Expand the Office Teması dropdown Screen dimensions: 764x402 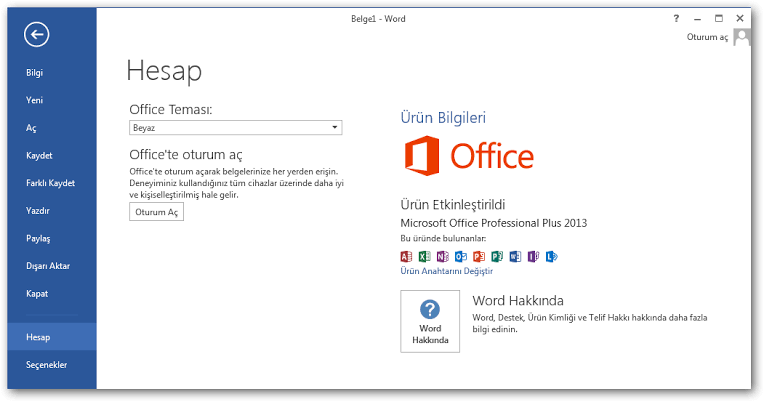335,128
